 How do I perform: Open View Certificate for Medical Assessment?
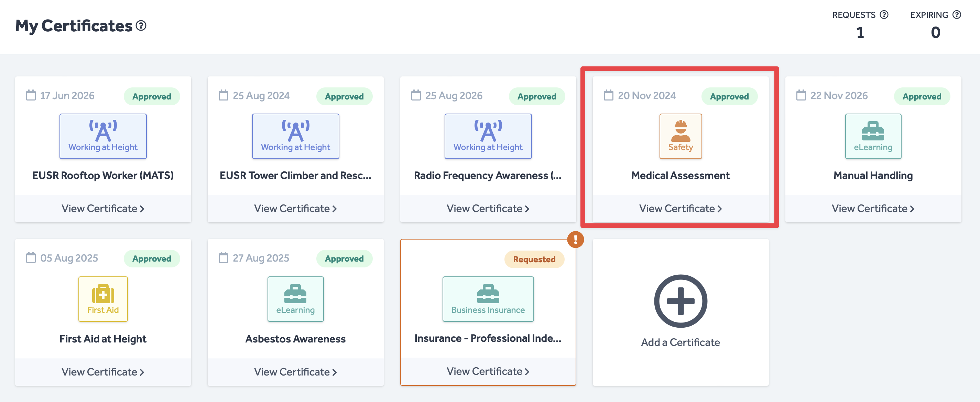[x=680, y=209]
